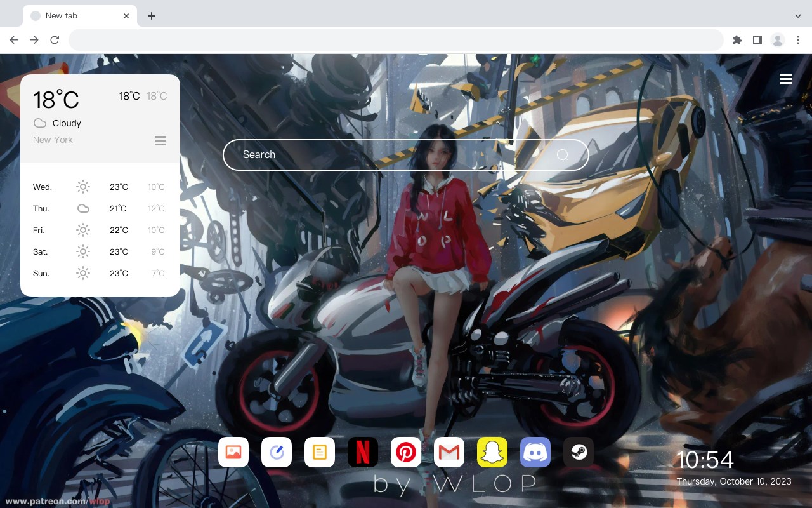Click the 21°C high for Thu.
Image resolution: width=812 pixels, height=508 pixels.
tap(119, 208)
